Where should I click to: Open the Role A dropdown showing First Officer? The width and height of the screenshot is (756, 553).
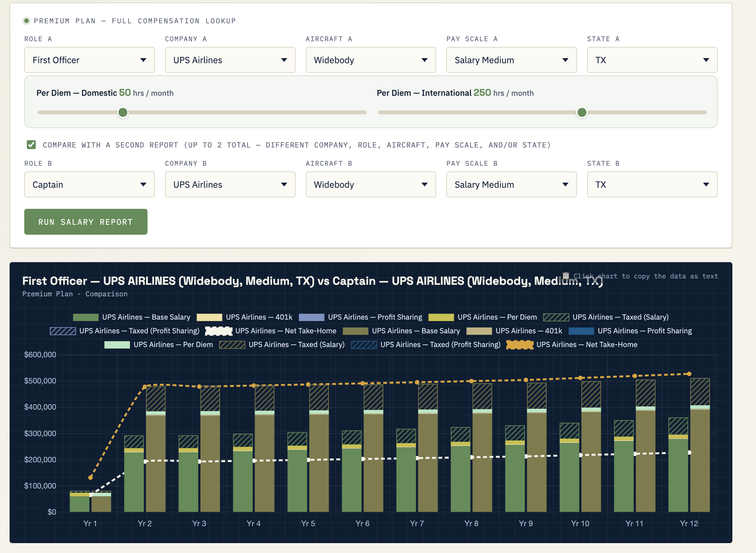[x=89, y=60]
